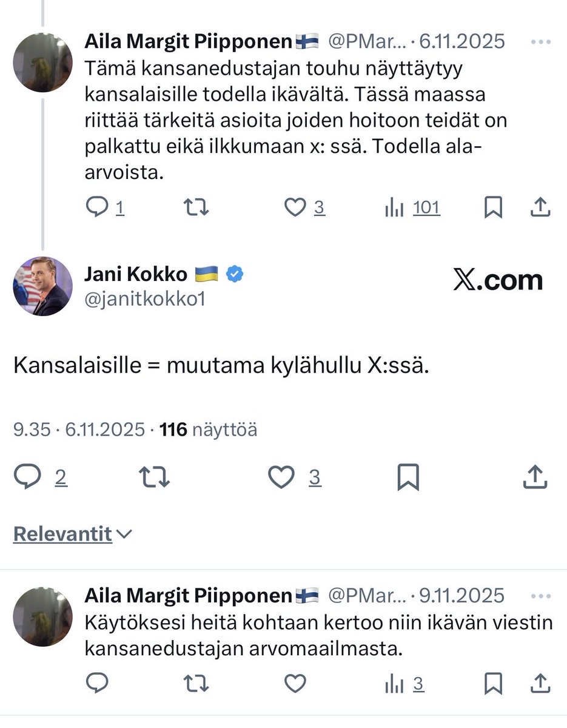Screen dimensions: 567x728
Task: Like Jani Kokko's main post
Action: click(x=281, y=478)
